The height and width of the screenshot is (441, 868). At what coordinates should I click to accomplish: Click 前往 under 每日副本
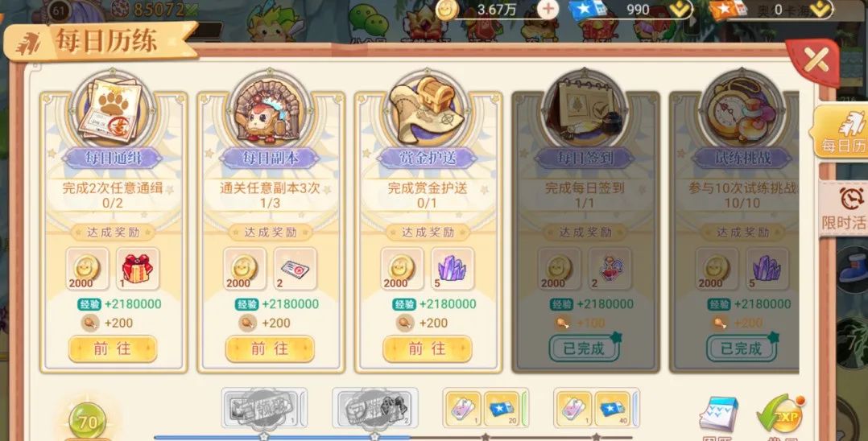click(x=271, y=349)
